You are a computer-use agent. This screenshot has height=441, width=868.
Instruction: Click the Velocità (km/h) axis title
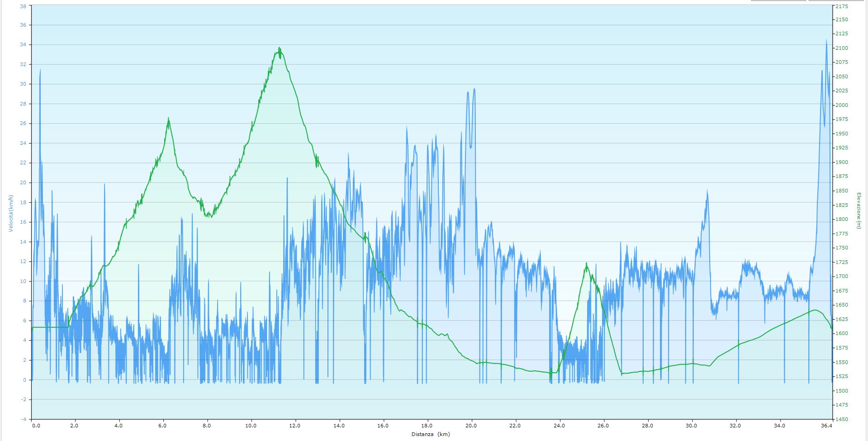pyautogui.click(x=11, y=213)
